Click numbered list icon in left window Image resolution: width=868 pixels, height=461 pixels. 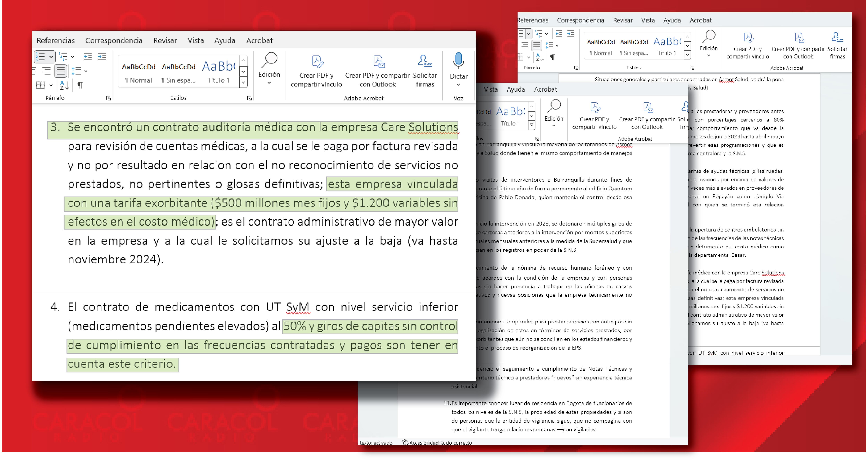(41, 57)
